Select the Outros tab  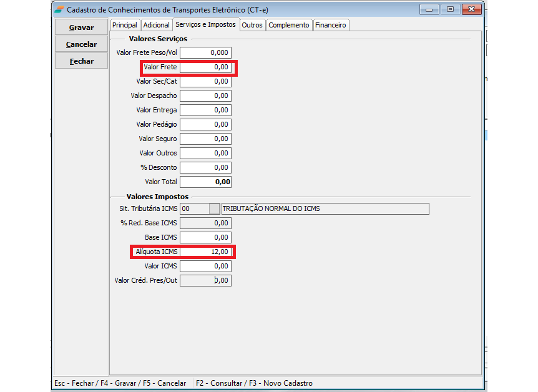click(252, 25)
